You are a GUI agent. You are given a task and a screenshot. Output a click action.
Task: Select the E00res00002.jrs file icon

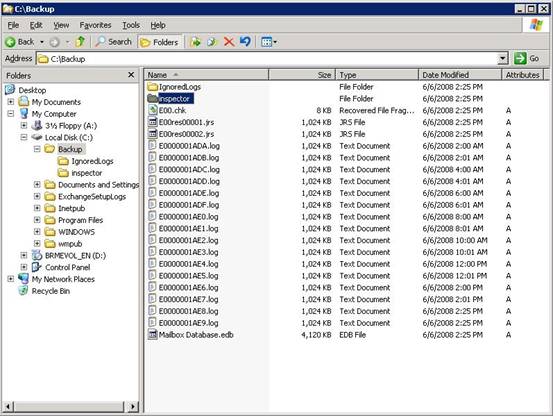click(152, 134)
